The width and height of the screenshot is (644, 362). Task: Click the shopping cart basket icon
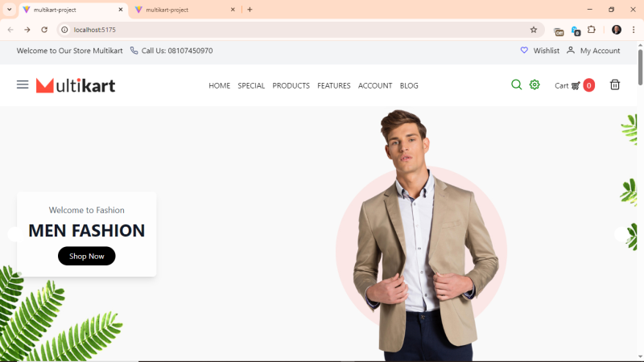(576, 85)
